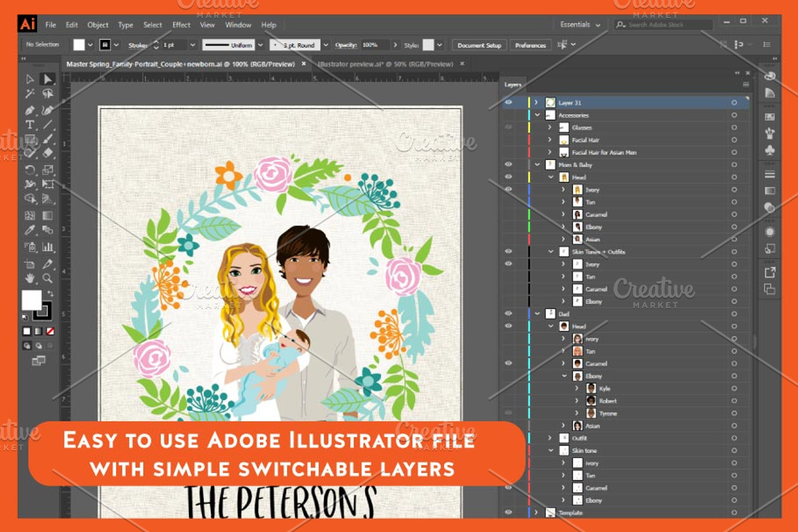Screen dimensions: 798x532
Task: Collapse the Skin tone sublayer
Action: (x=550, y=450)
